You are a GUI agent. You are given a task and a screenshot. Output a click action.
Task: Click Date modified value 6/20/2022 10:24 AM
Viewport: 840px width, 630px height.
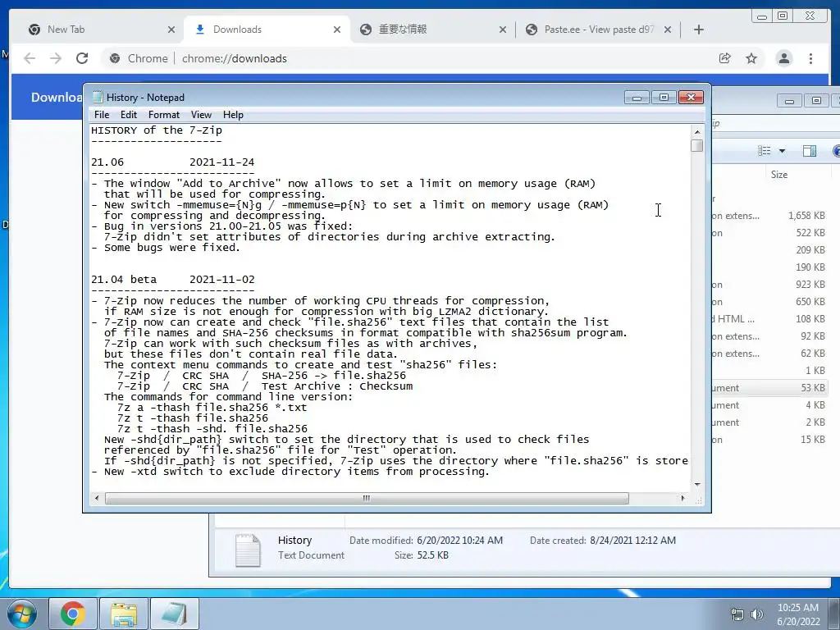click(459, 541)
